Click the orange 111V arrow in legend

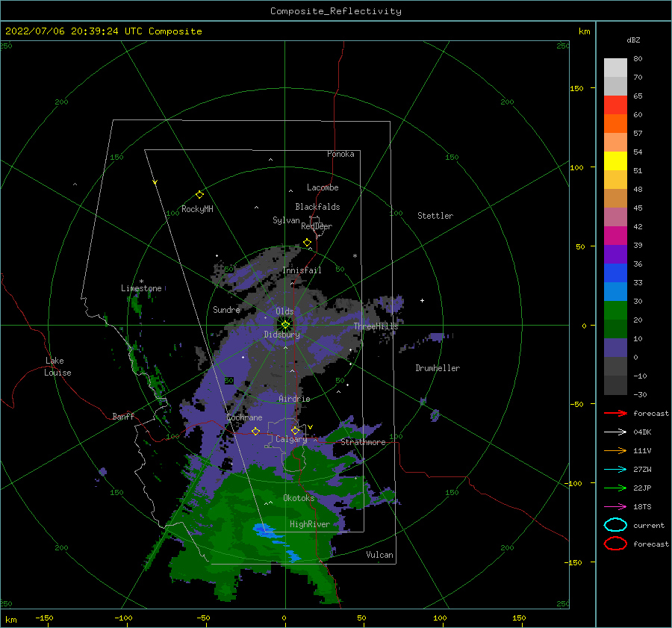[x=615, y=450]
